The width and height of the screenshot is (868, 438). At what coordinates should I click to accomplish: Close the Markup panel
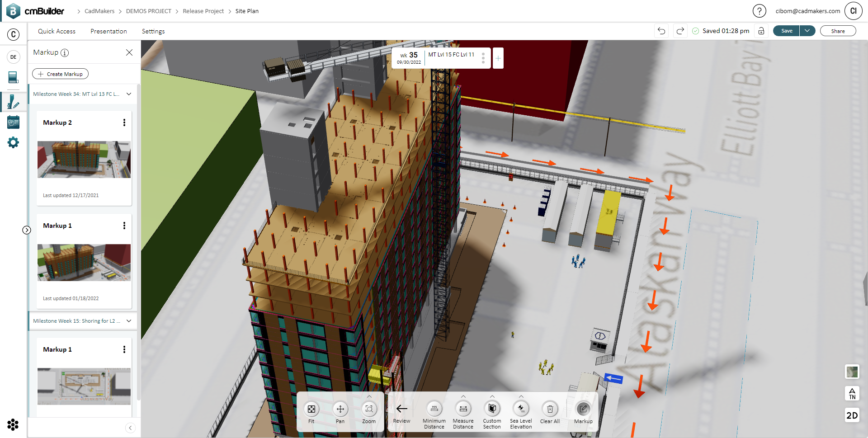pos(129,52)
